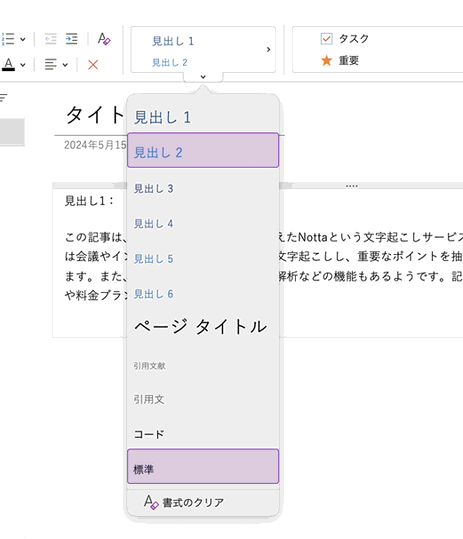Click the red X delete icon

click(93, 65)
